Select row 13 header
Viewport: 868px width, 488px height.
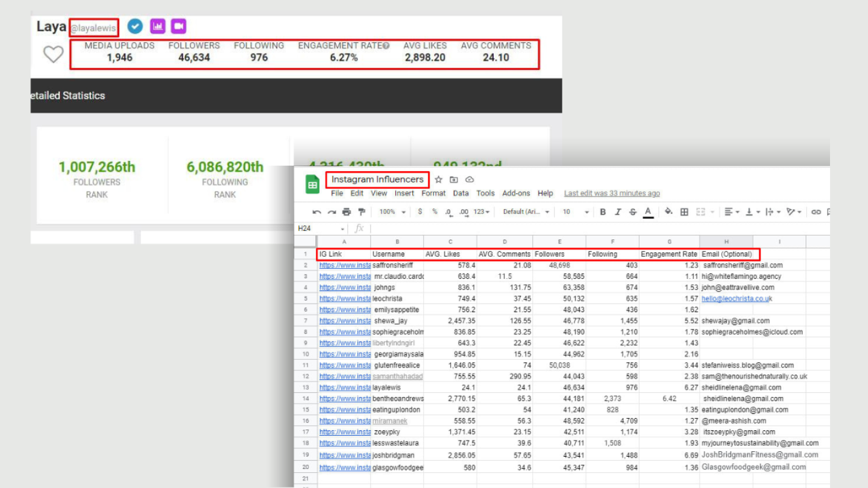(306, 387)
